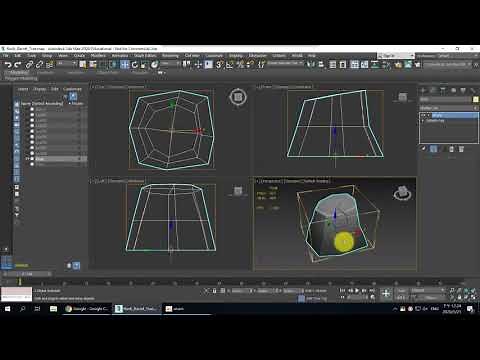Click object name field in command panel
The image size is (480, 360).
[445, 99]
